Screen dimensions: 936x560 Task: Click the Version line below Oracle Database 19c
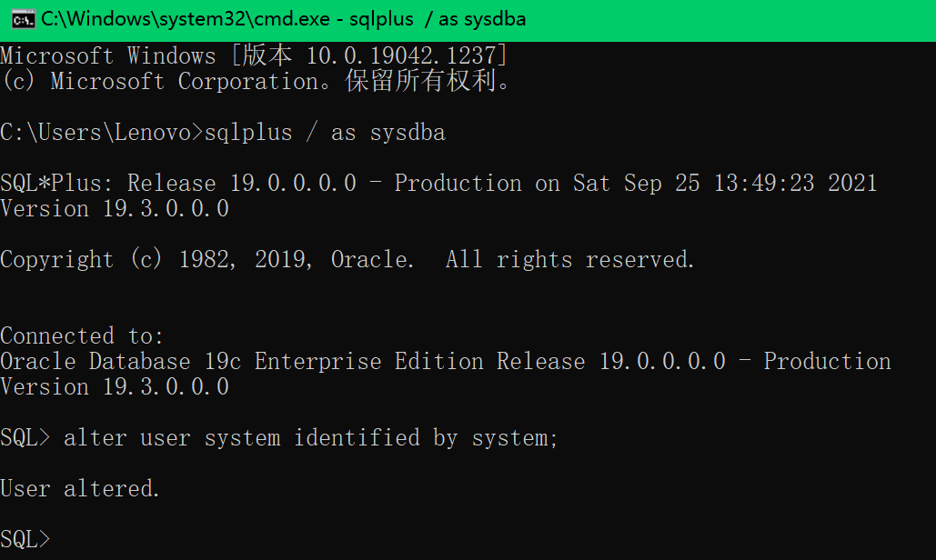click(115, 387)
